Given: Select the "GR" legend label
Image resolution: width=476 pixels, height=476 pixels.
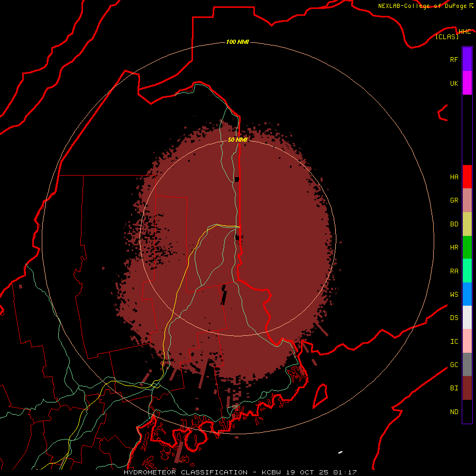Looking at the screenshot, I should (x=454, y=200).
